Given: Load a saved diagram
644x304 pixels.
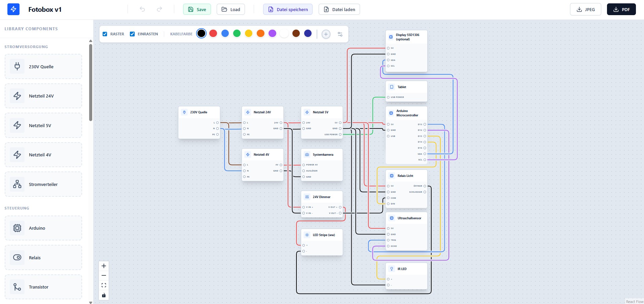Looking at the screenshot, I should point(231,9).
